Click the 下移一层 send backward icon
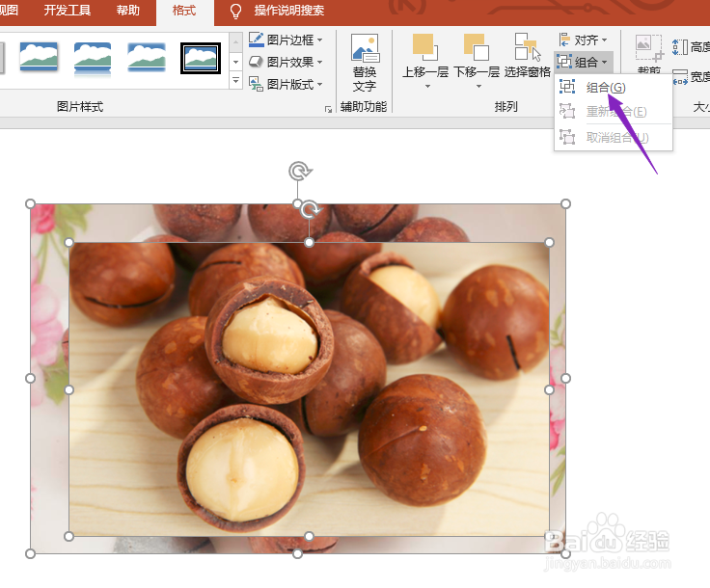 [x=477, y=47]
